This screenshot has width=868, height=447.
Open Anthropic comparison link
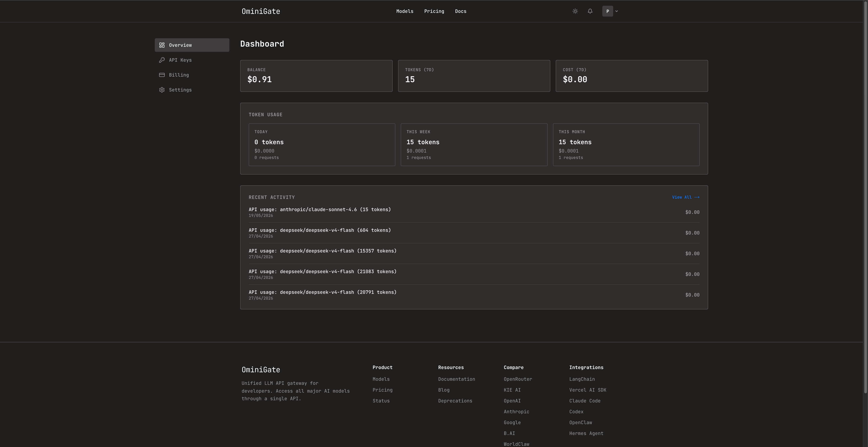517,412
